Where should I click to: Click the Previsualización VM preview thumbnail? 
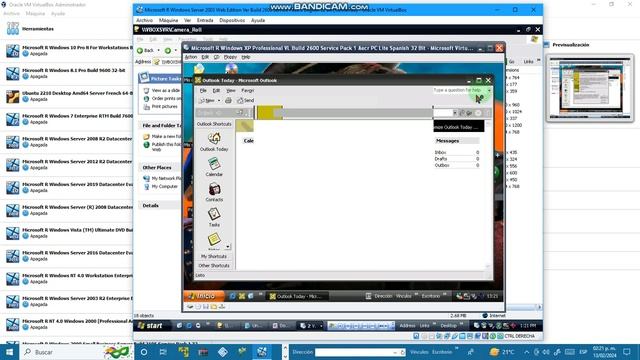tap(589, 88)
